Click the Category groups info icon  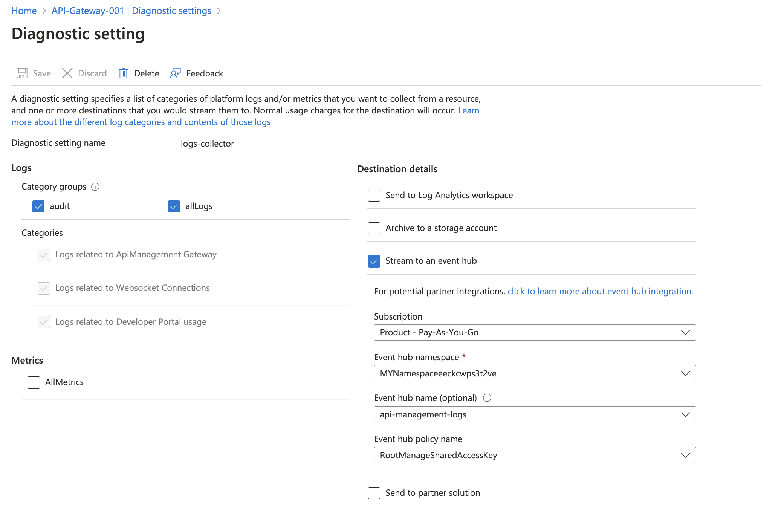(95, 187)
